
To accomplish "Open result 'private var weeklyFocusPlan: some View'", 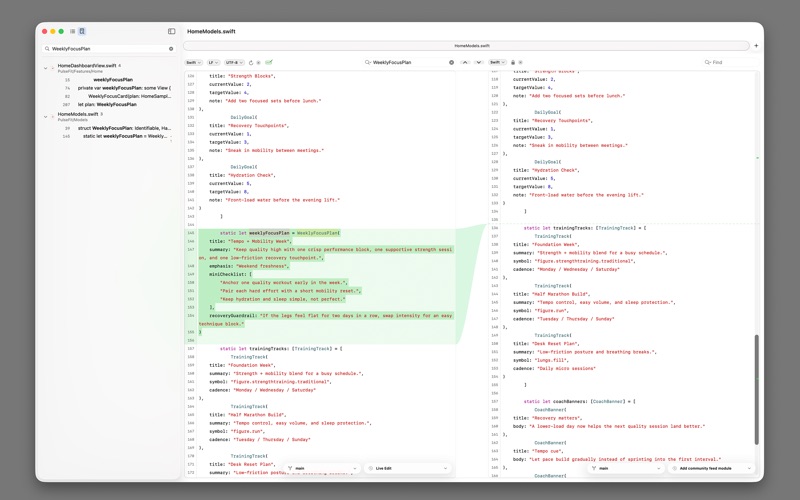I will tap(124, 88).
